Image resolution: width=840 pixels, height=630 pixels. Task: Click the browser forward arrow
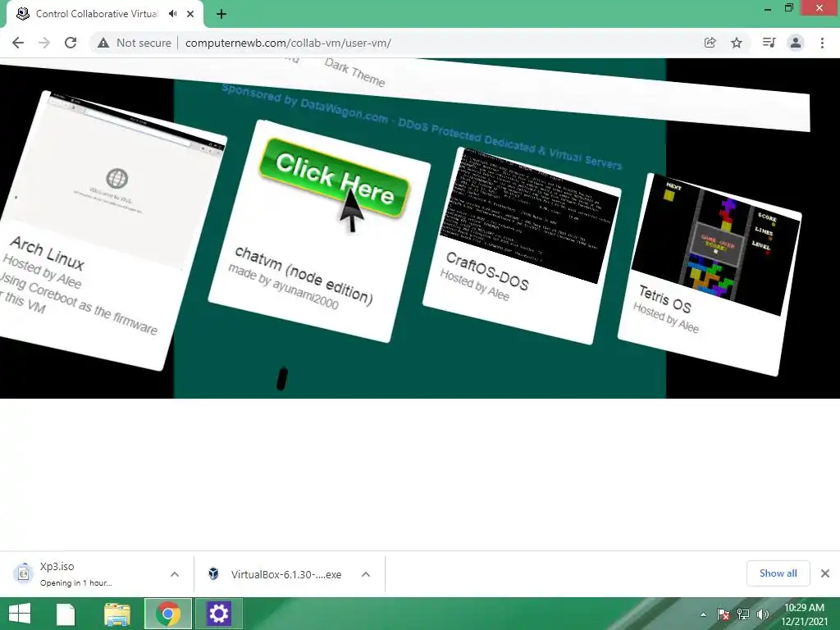point(44,43)
